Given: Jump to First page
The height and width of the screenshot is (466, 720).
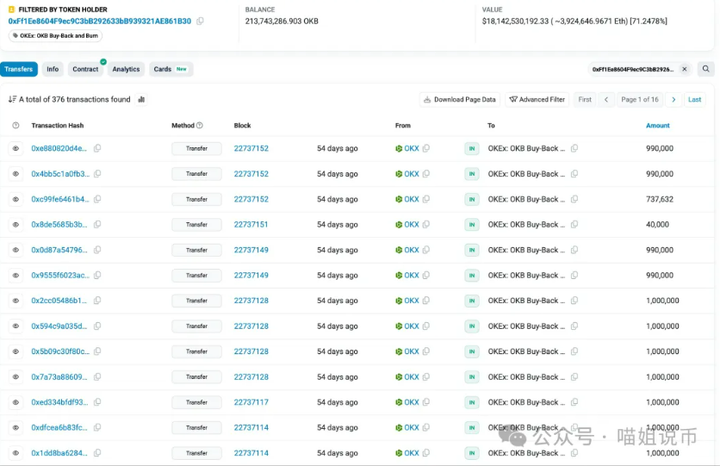Looking at the screenshot, I should click(585, 100).
